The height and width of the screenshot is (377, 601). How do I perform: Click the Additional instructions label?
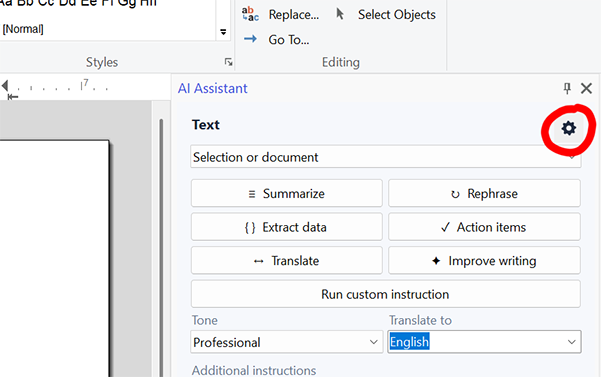tap(254, 370)
